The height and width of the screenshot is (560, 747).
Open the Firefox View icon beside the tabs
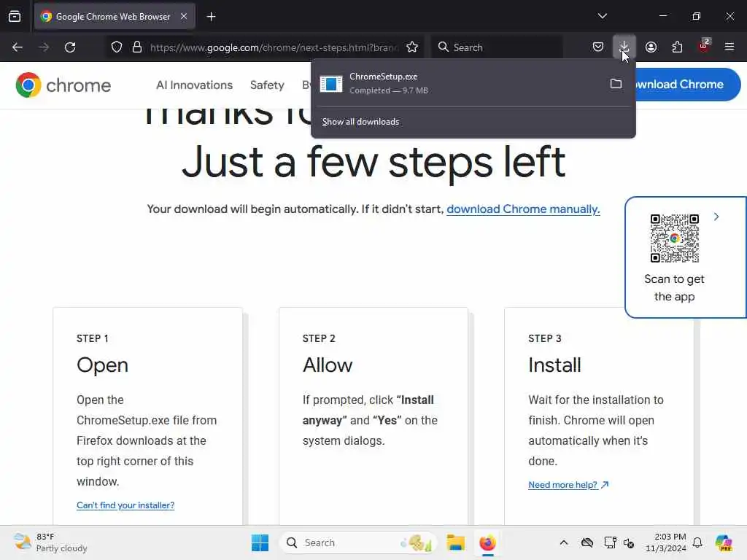click(15, 16)
